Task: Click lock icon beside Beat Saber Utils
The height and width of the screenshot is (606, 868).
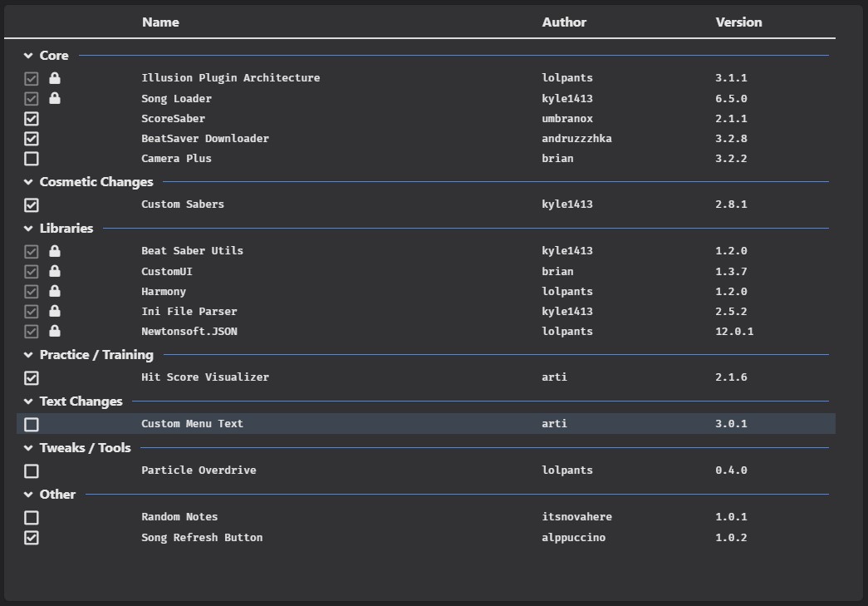Action: [x=54, y=251]
